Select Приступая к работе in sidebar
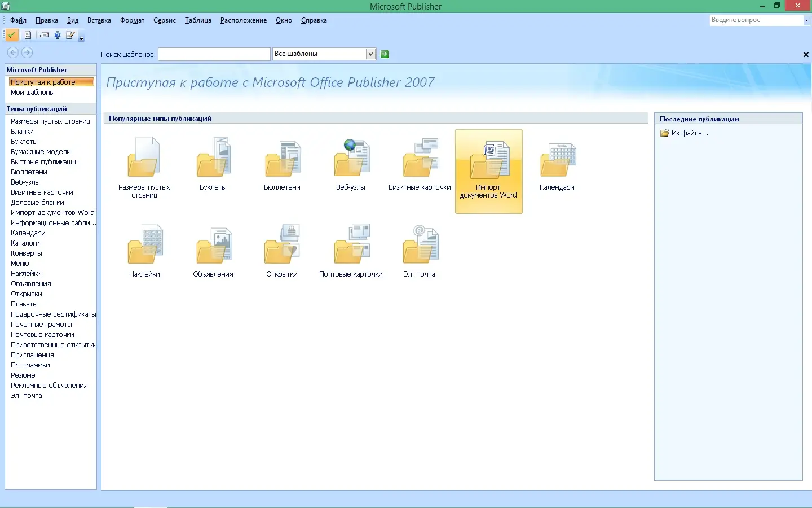Image resolution: width=812 pixels, height=508 pixels. 51,82
